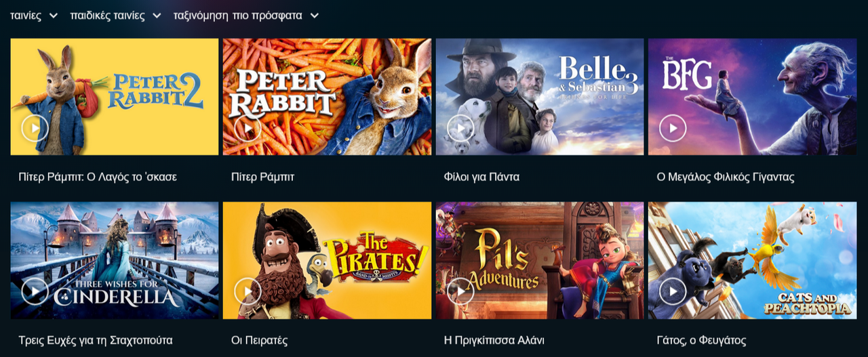Start Belle & Sebastian 3 via its play icon
This screenshot has height=357, width=868.
point(460,128)
